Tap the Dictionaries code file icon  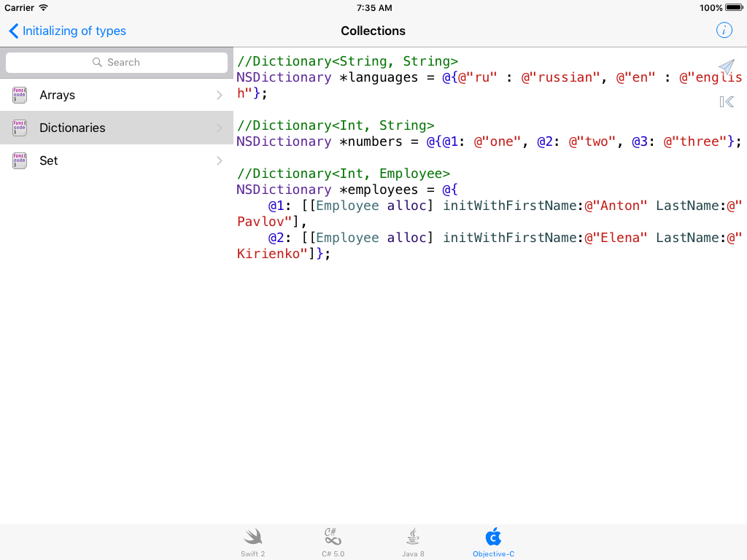point(20,128)
